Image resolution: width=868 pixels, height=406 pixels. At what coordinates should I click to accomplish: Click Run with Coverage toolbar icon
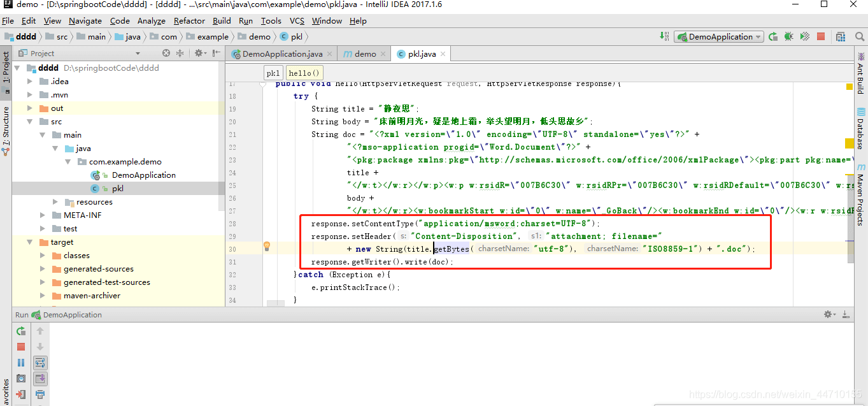click(805, 37)
